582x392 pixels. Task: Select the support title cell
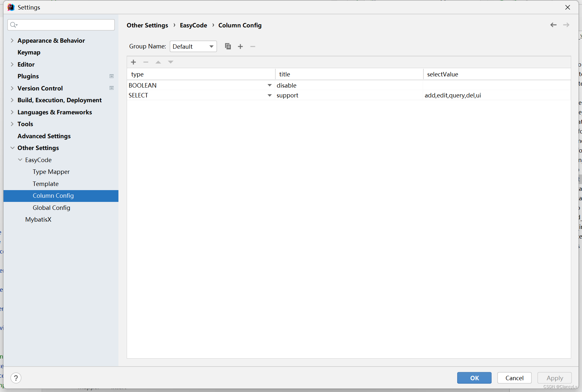coord(349,95)
